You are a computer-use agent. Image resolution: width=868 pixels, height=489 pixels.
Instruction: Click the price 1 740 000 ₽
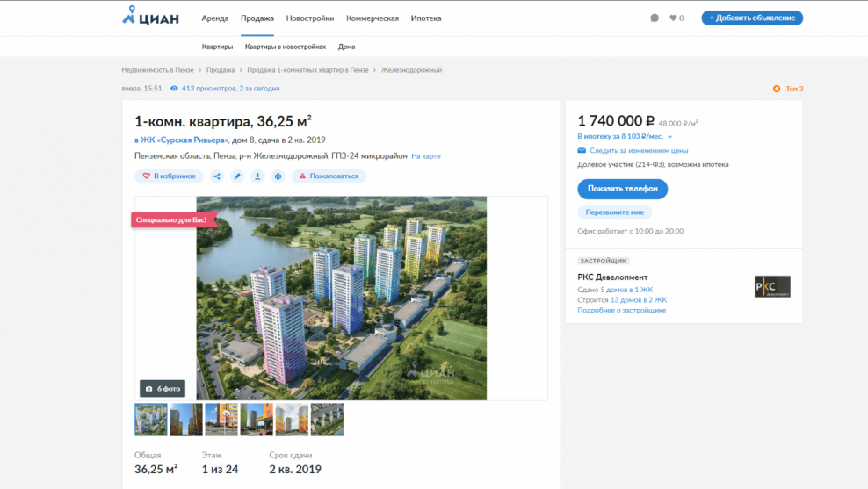click(x=616, y=120)
